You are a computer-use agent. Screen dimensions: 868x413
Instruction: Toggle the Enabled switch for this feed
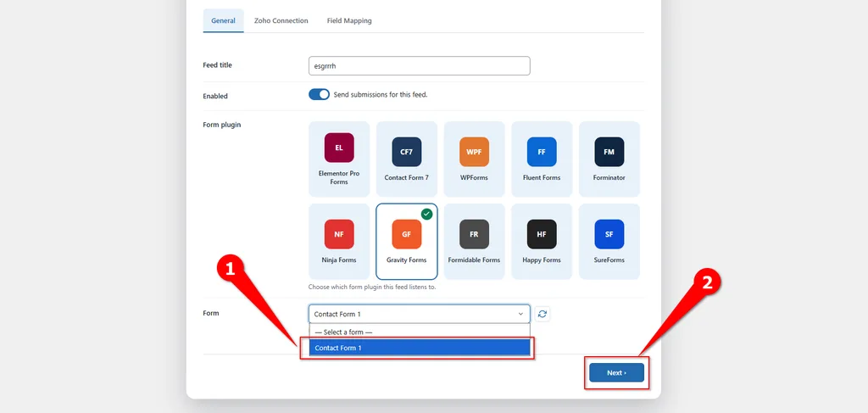[x=319, y=95]
